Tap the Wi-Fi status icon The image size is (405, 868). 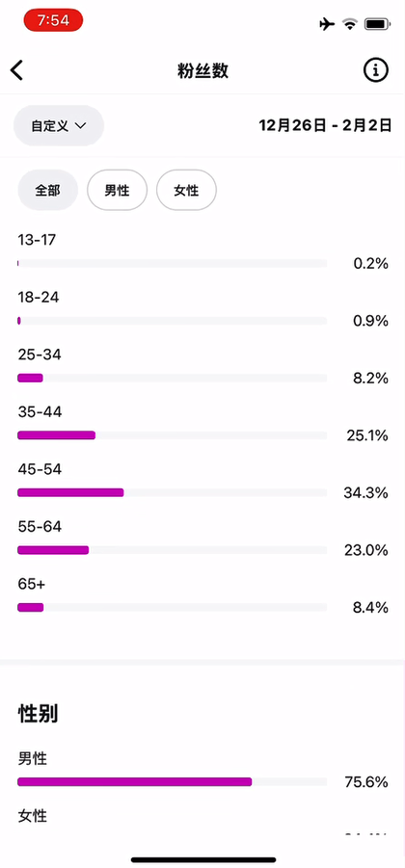pos(350,24)
